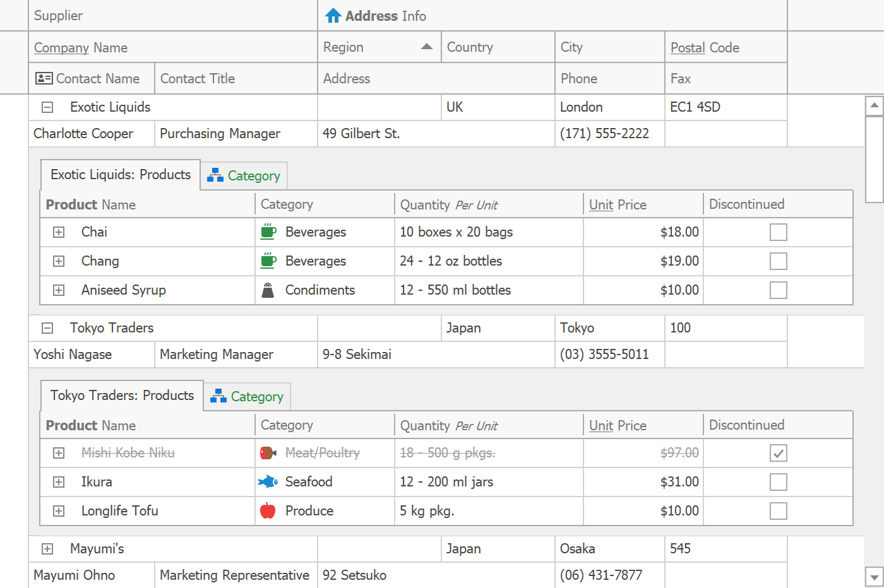Sort by Company Name column header
Image resolution: width=884 pixels, height=588 pixels.
(x=81, y=47)
